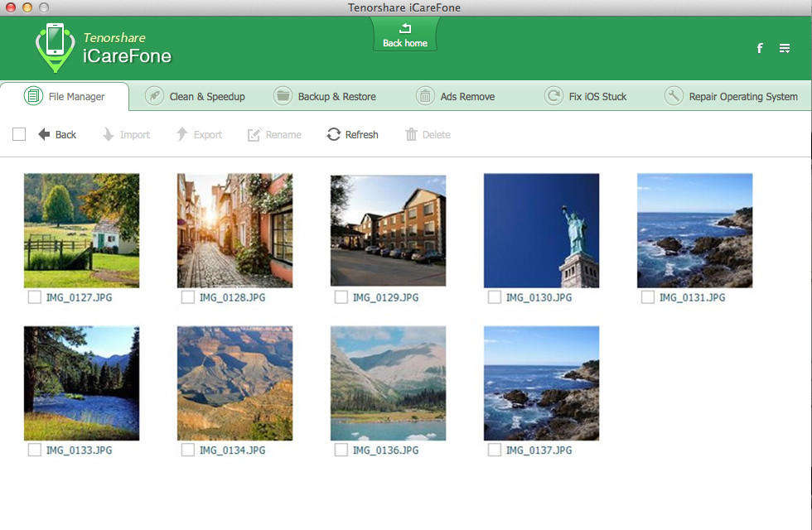Check the box for IMG_0131.JPG
This screenshot has height=530, width=812.
click(x=648, y=297)
